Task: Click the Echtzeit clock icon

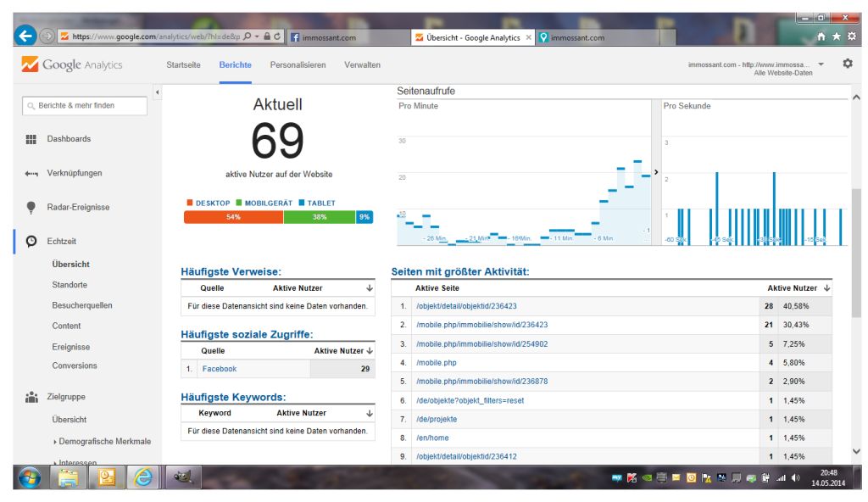Action: (x=31, y=242)
